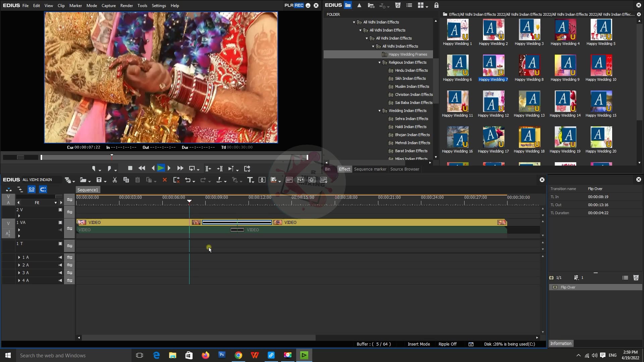Select the Happy Wedding 12 effect thumbnail
Screen dimensions: 644x362
tap(493, 101)
